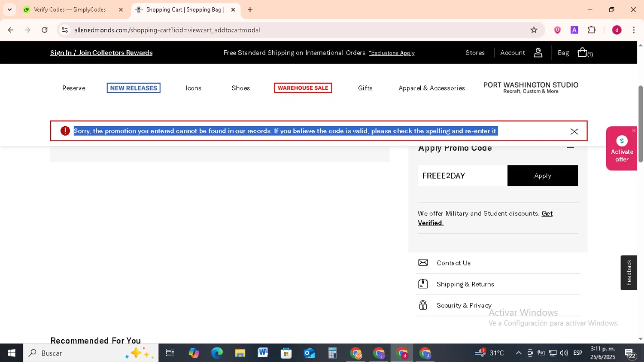644x362 pixels.
Task: Open the Feedback side tab
Action: (x=629, y=273)
